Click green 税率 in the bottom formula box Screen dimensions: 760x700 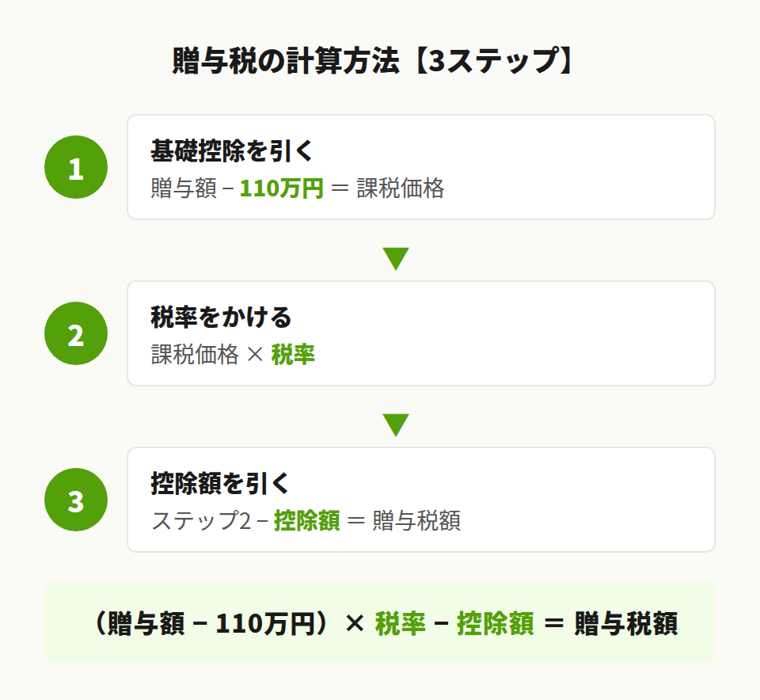pyautogui.click(x=400, y=624)
